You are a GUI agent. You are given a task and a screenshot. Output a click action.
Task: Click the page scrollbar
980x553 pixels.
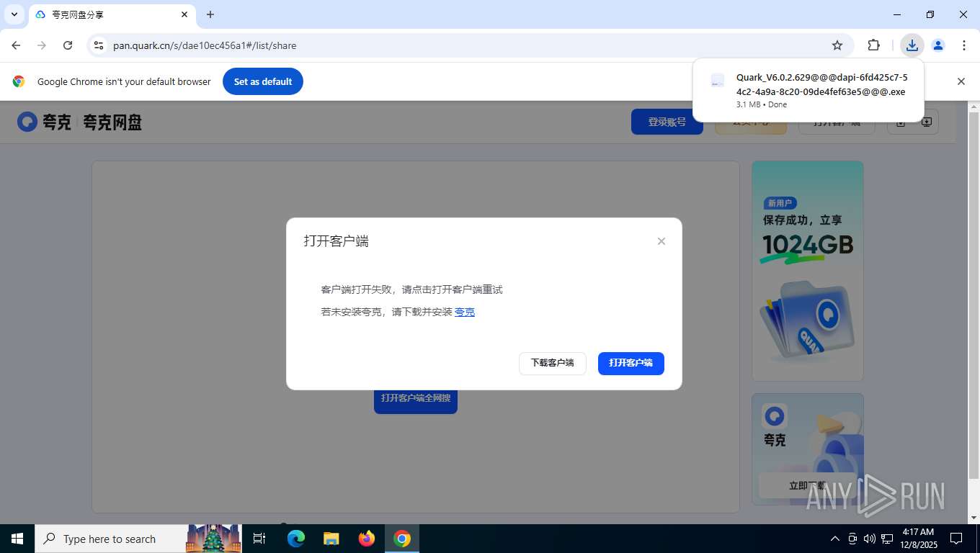point(974,295)
